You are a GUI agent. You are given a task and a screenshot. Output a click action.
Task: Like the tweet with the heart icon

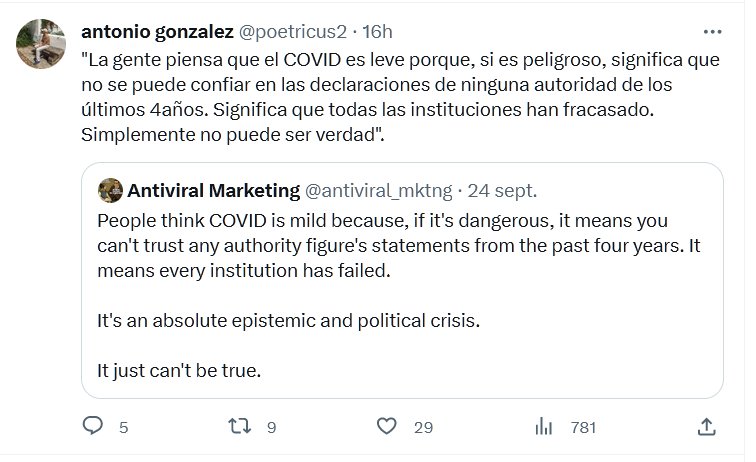point(388,426)
